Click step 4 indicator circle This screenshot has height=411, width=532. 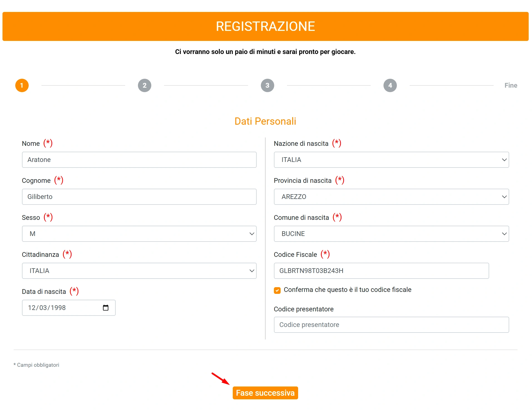point(390,85)
